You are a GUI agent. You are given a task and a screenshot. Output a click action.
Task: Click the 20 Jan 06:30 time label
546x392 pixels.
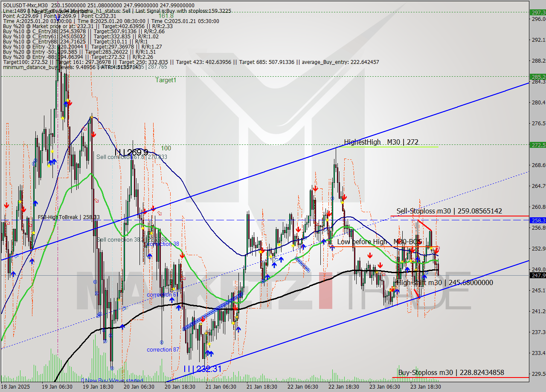click(139, 387)
